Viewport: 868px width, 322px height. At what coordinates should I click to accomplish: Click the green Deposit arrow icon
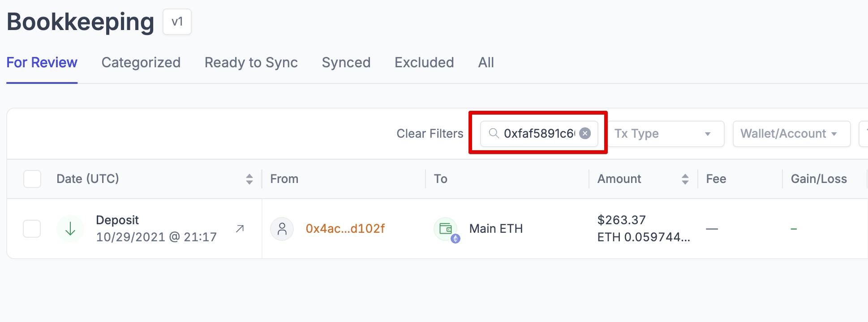[x=70, y=229]
